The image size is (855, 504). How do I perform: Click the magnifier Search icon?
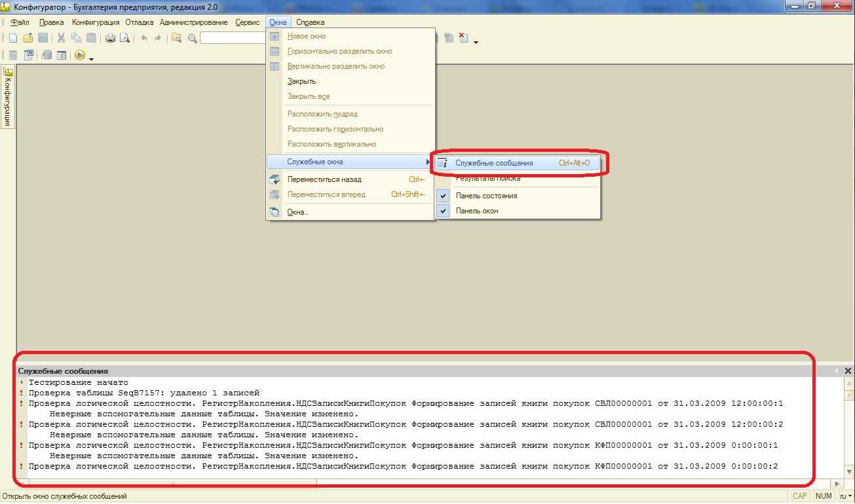tap(192, 38)
